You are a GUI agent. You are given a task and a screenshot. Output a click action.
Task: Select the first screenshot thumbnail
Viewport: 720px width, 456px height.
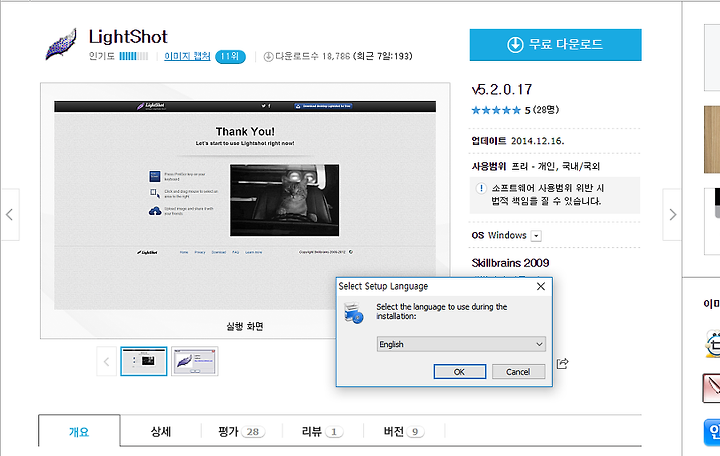point(144,361)
